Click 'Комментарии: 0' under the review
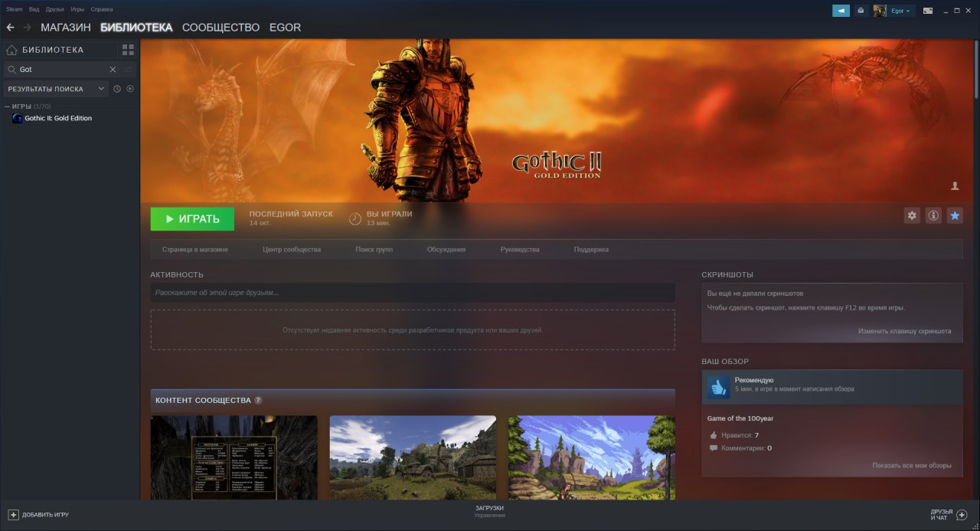 (x=740, y=448)
